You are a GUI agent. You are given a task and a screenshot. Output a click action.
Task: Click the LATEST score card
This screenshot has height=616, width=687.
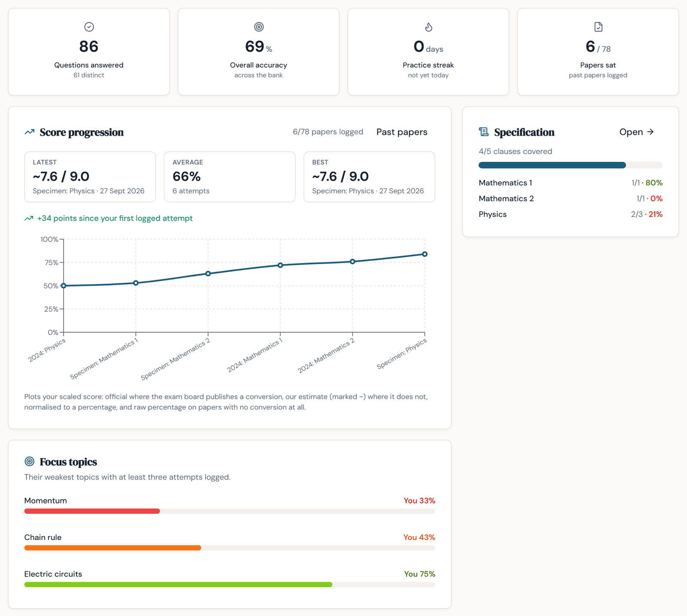90,177
